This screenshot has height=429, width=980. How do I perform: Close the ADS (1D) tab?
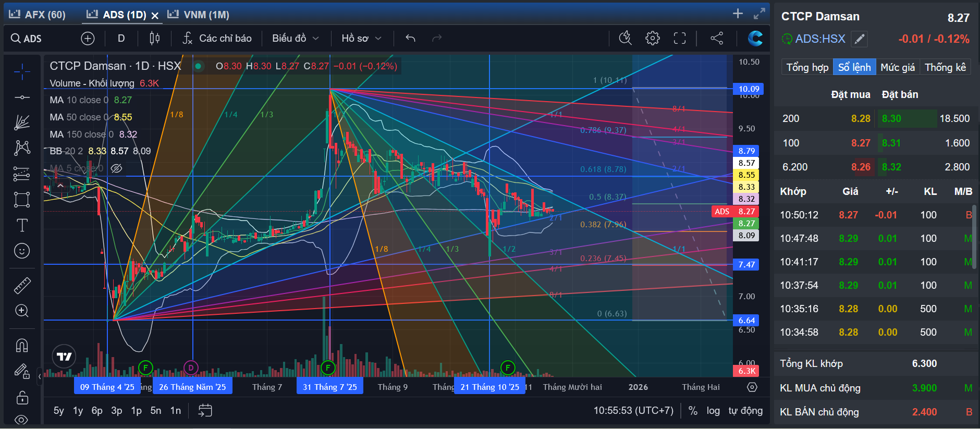coord(155,16)
